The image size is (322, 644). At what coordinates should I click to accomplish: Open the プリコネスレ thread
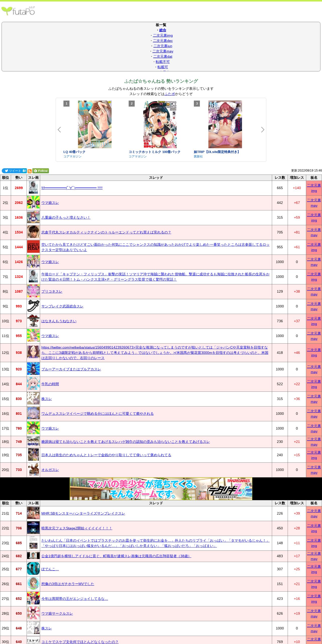52,291
